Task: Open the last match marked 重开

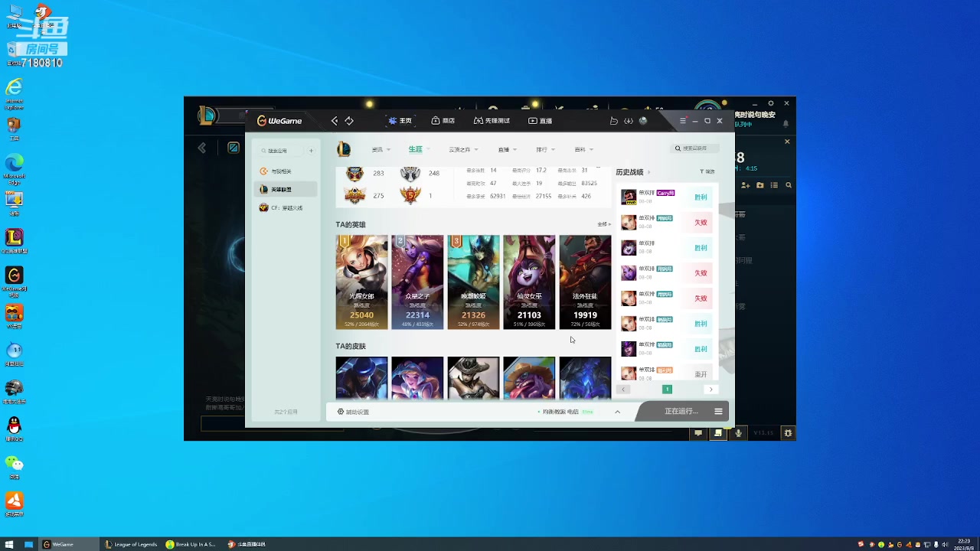Action: (666, 373)
